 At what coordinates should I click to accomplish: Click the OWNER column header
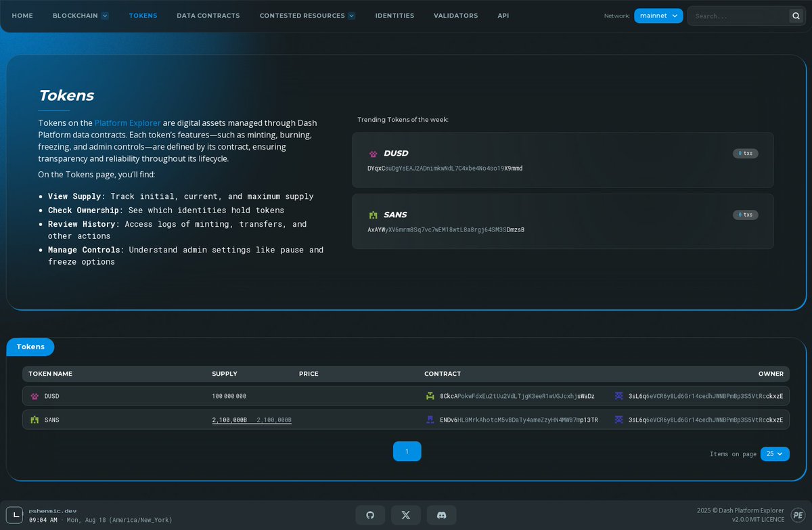771,374
